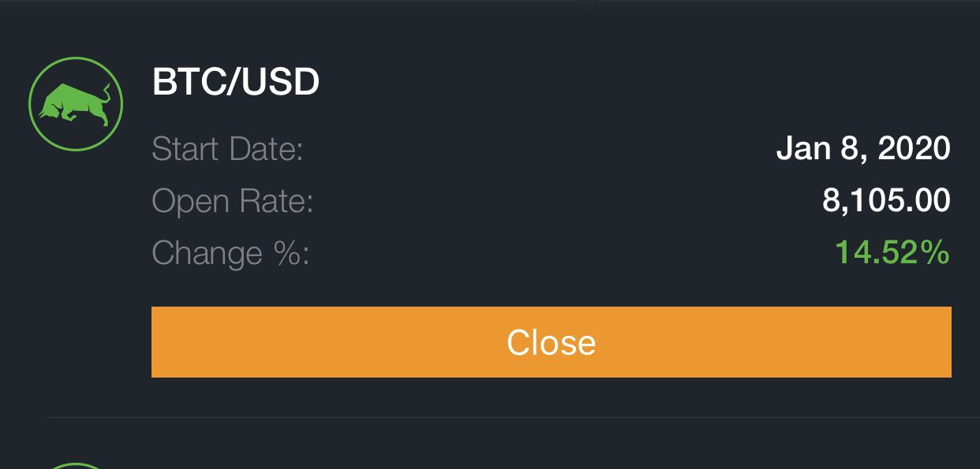Select the Jan 8, 2020 date value

(x=863, y=148)
